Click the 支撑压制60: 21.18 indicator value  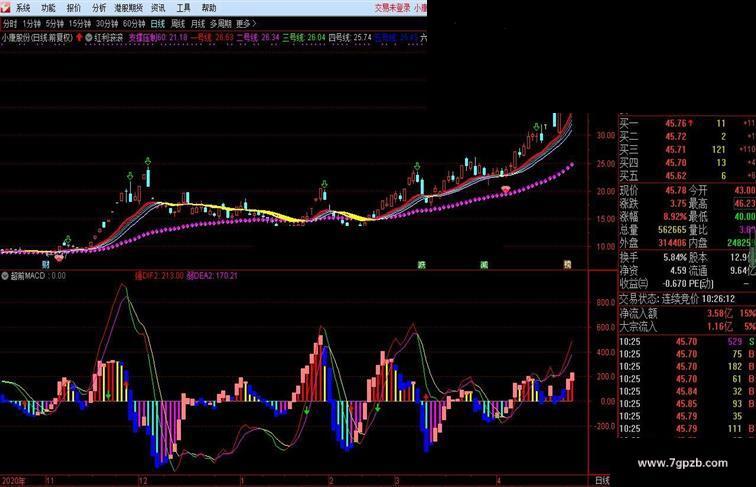pyautogui.click(x=157, y=38)
